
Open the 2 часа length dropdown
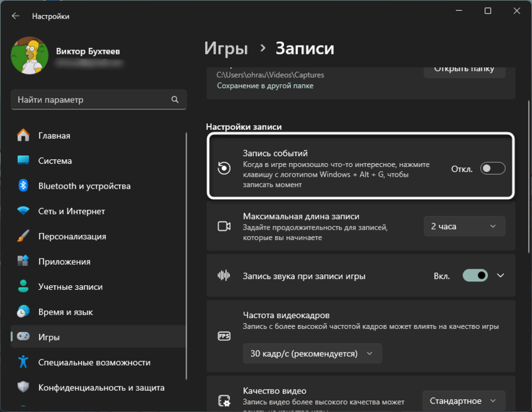(464, 226)
